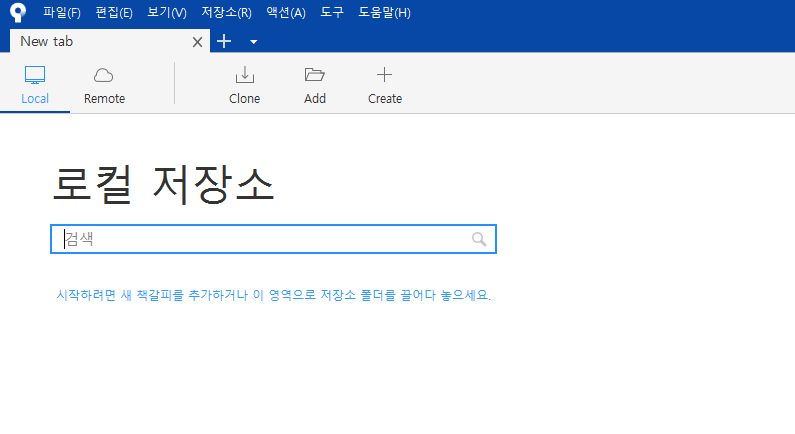
Task: Click the Clone repository icon
Action: [x=244, y=76]
